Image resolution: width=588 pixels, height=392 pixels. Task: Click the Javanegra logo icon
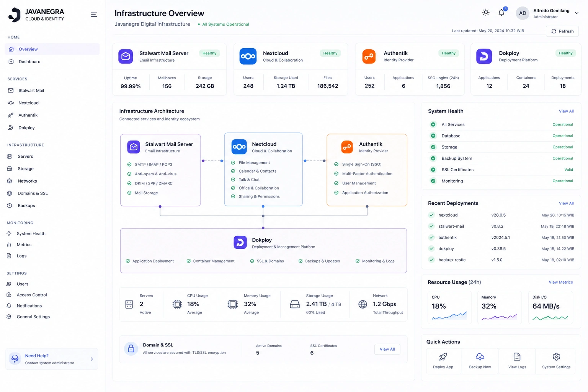click(x=15, y=15)
